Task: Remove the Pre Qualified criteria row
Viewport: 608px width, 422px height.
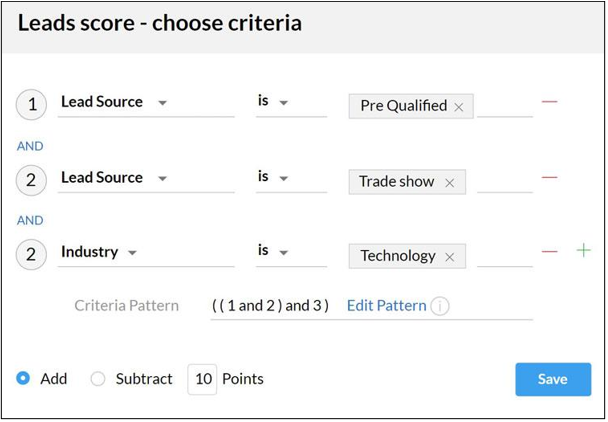Action: pyautogui.click(x=549, y=102)
